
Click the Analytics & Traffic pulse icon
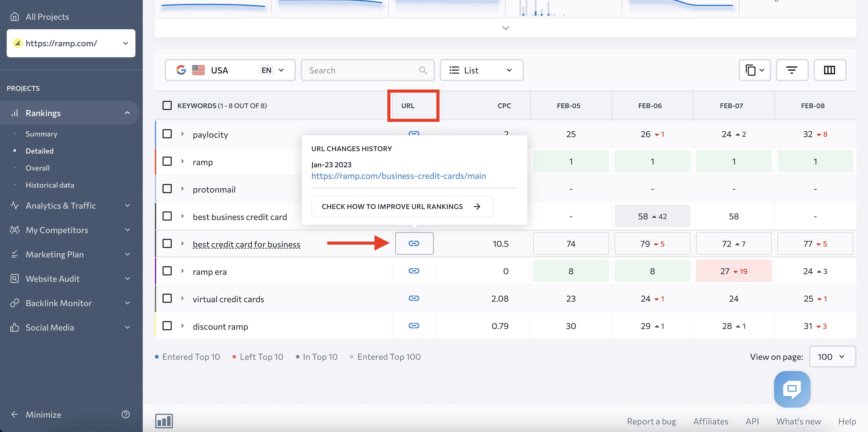click(15, 205)
